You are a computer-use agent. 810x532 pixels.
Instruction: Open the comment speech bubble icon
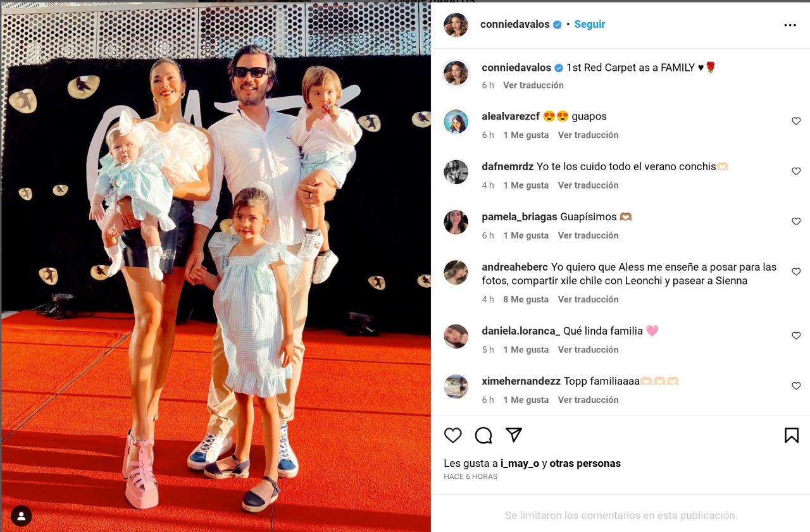pos(483,435)
